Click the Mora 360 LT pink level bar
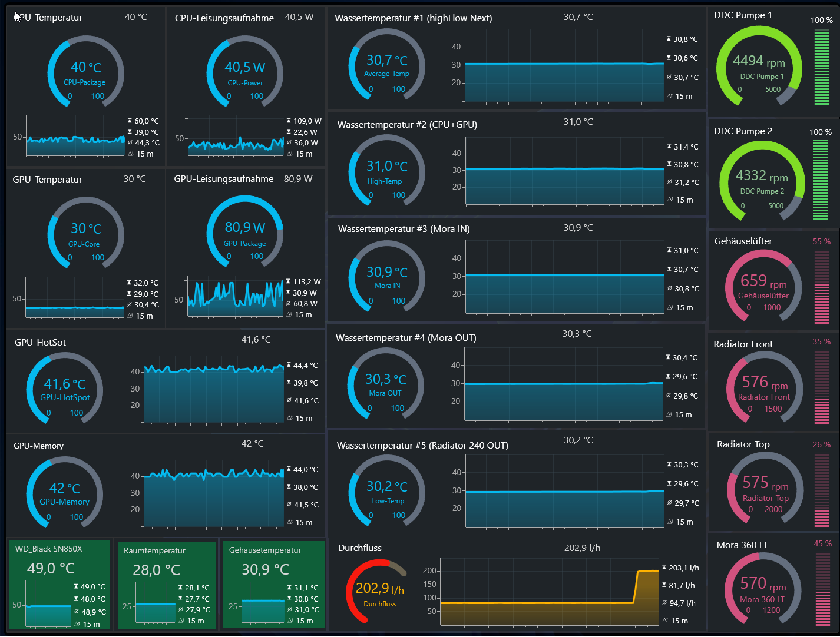This screenshot has height=637, width=840. [822, 589]
